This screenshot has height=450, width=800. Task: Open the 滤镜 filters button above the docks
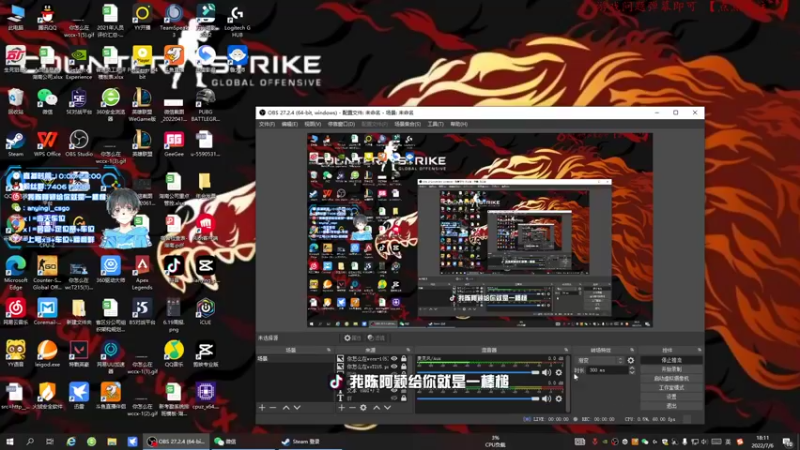click(376, 338)
